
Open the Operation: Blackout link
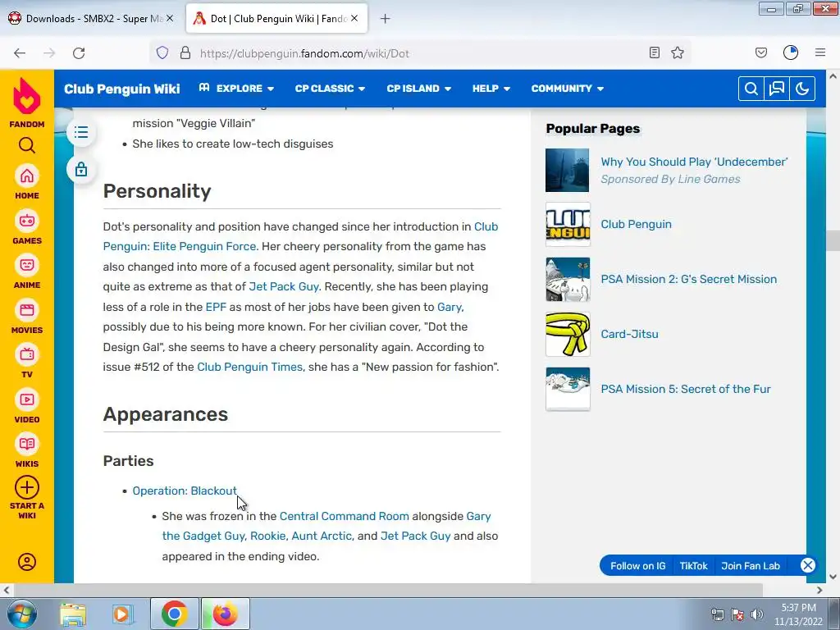pyautogui.click(x=185, y=491)
